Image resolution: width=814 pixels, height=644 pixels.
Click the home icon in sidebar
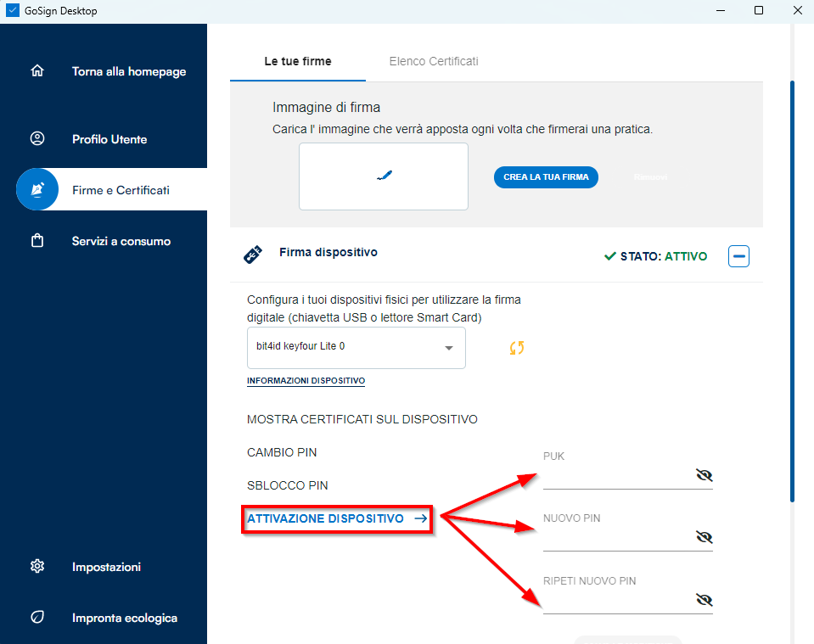tap(36, 71)
